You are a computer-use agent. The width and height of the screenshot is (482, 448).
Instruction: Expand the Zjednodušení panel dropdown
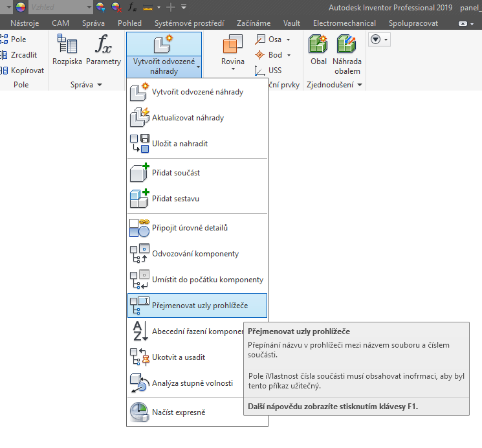(360, 85)
